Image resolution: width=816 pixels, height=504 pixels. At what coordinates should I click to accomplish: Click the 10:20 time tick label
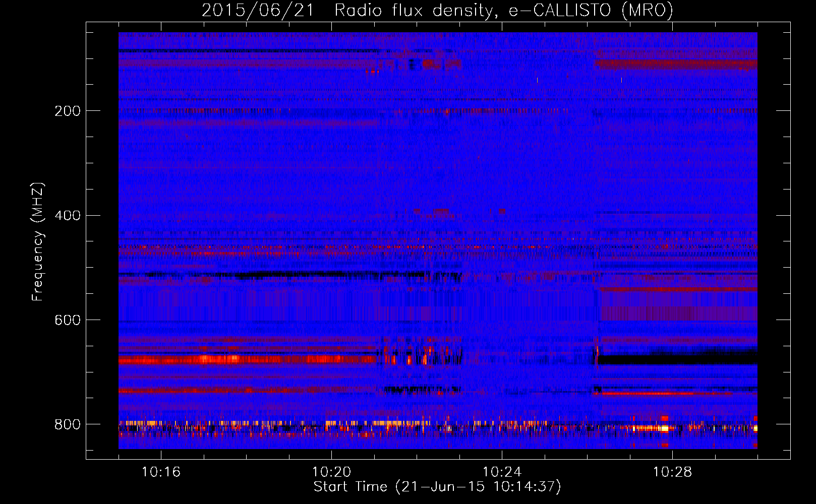click(x=331, y=472)
